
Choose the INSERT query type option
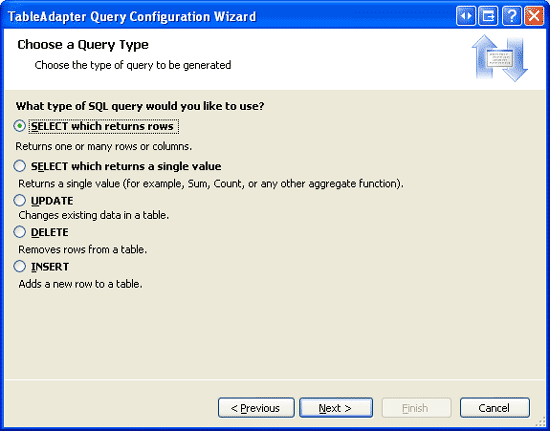(x=20, y=266)
